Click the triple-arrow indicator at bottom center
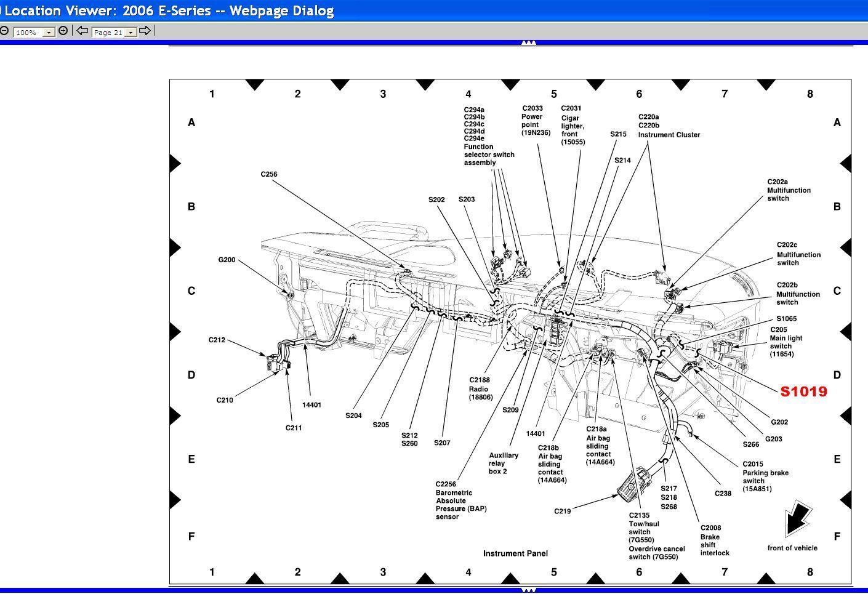 tap(528, 589)
